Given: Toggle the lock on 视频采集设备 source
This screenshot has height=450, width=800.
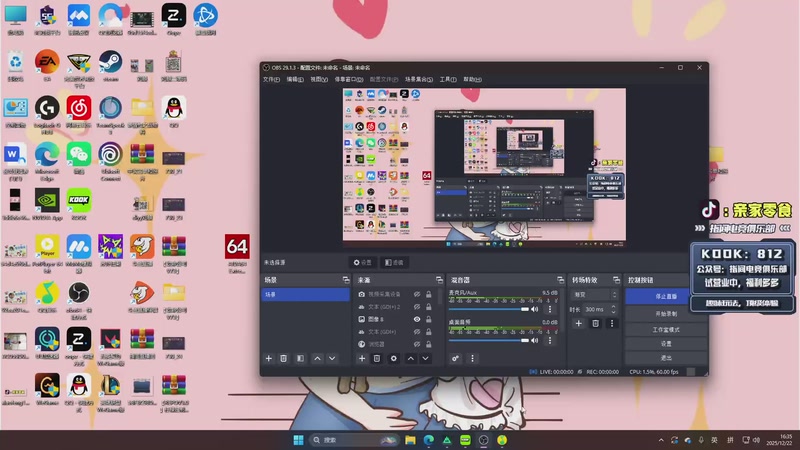Looking at the screenshot, I should tap(429, 294).
